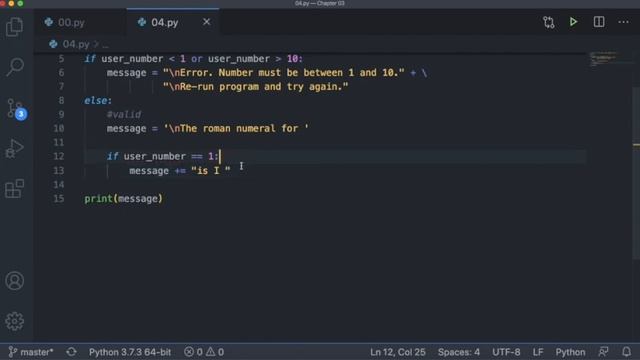Click the else: keyword on line 8
The height and width of the screenshot is (360, 640).
[98, 100]
